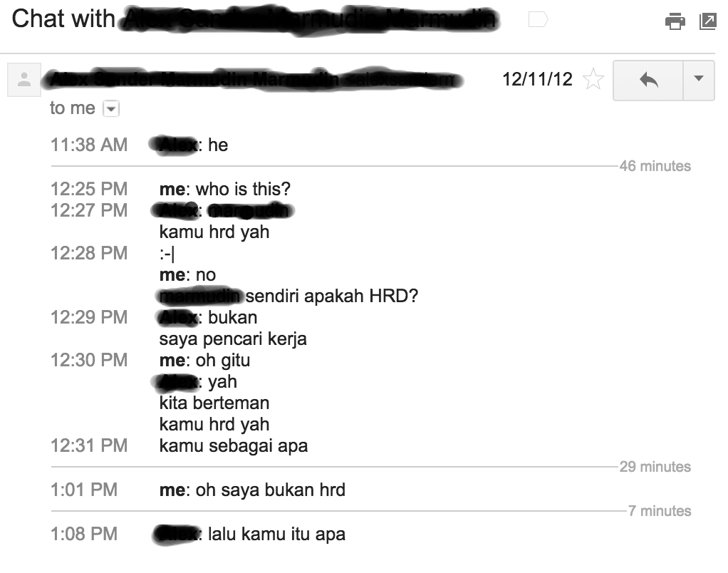
Task: Print the chat conversation
Action: [x=675, y=21]
